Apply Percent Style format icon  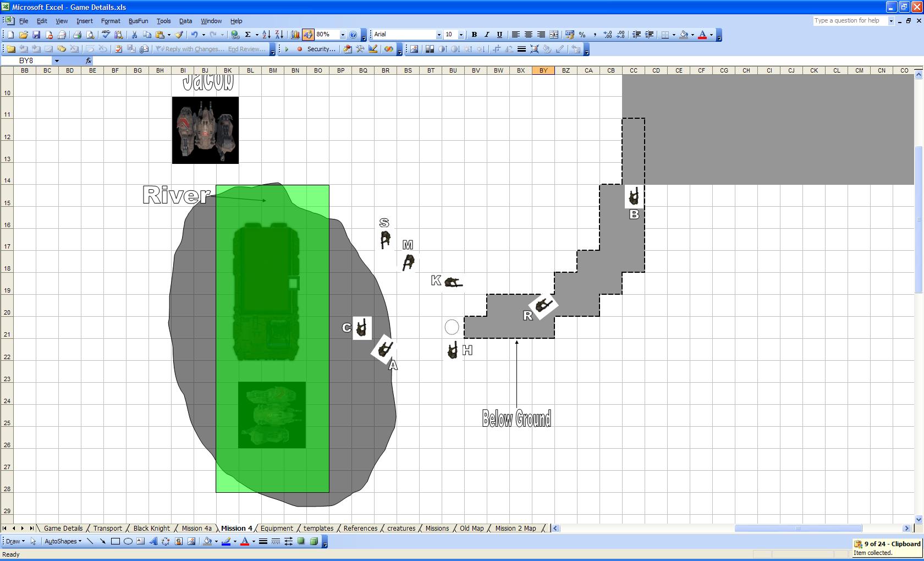pos(582,35)
